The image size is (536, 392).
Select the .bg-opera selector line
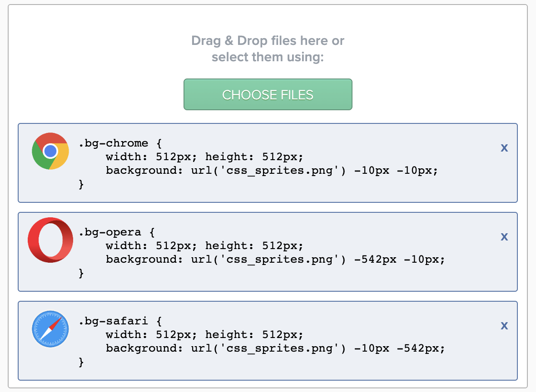coord(117,232)
